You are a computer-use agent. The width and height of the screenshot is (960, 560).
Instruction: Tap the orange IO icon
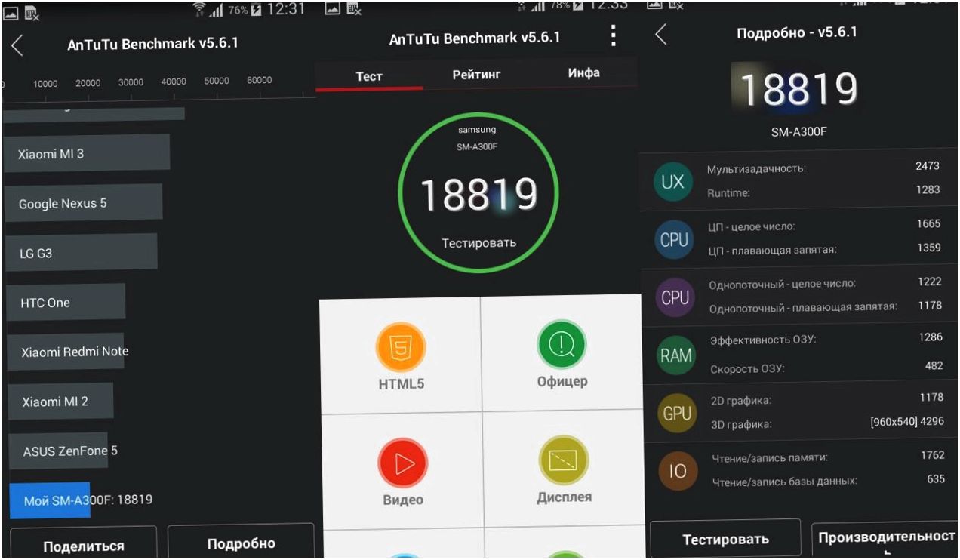(x=677, y=471)
